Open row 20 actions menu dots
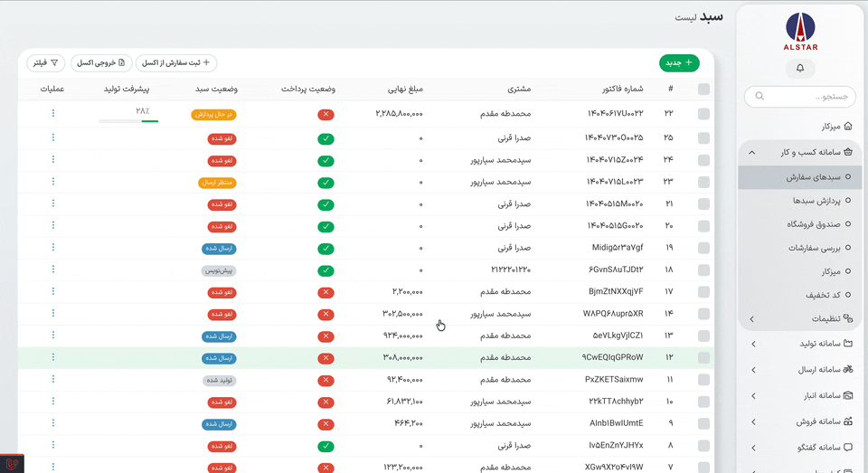This screenshot has width=868, height=473. [x=53, y=225]
